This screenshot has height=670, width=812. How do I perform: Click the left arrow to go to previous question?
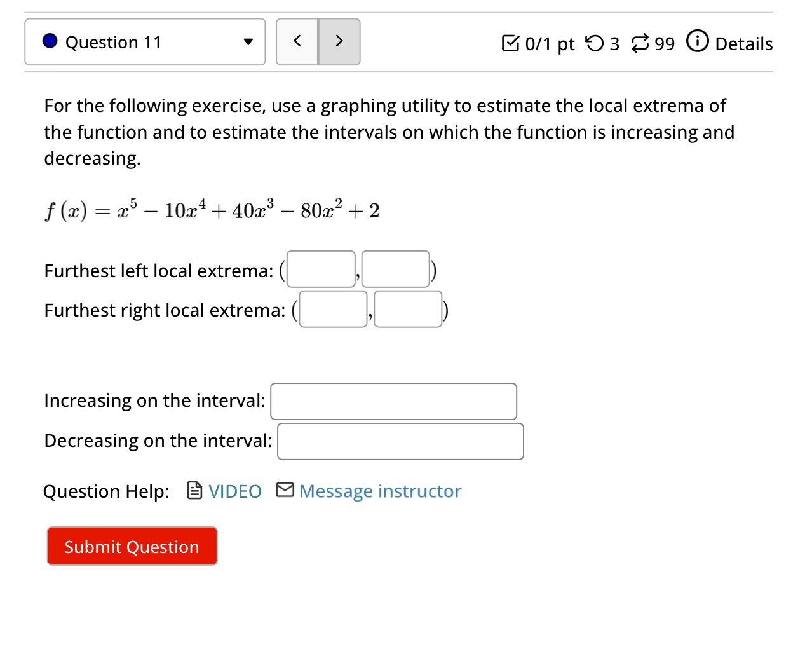[297, 41]
